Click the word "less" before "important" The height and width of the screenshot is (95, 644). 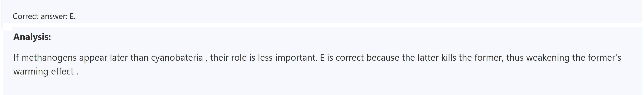(x=265, y=58)
